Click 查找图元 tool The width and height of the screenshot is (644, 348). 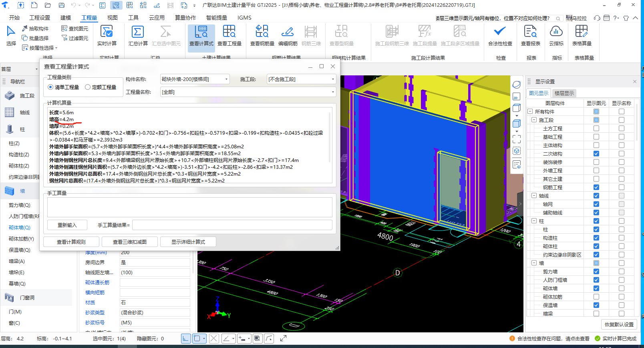(x=75, y=28)
